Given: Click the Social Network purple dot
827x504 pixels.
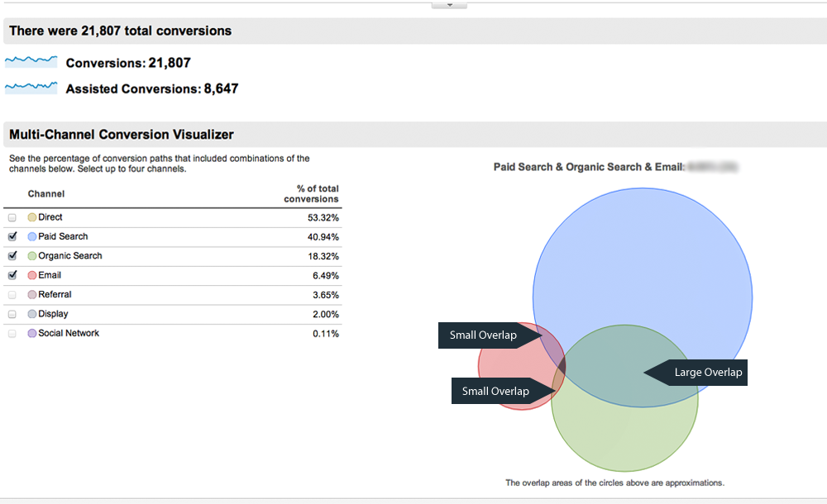Looking at the screenshot, I should pyautogui.click(x=32, y=334).
